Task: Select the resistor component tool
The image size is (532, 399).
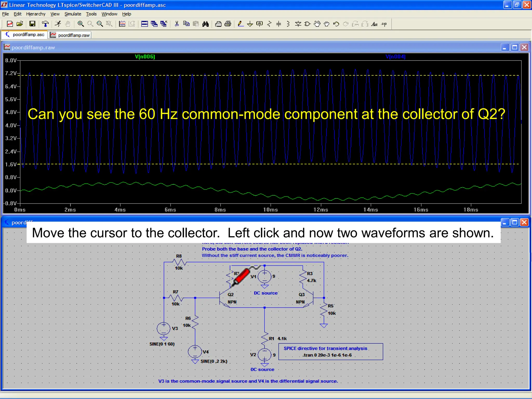Action: point(269,24)
